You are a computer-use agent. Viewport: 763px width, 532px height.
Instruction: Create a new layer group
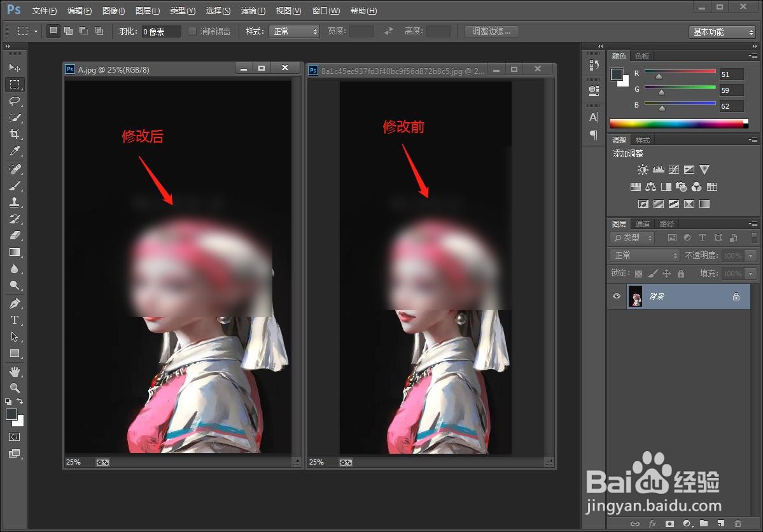(x=704, y=524)
